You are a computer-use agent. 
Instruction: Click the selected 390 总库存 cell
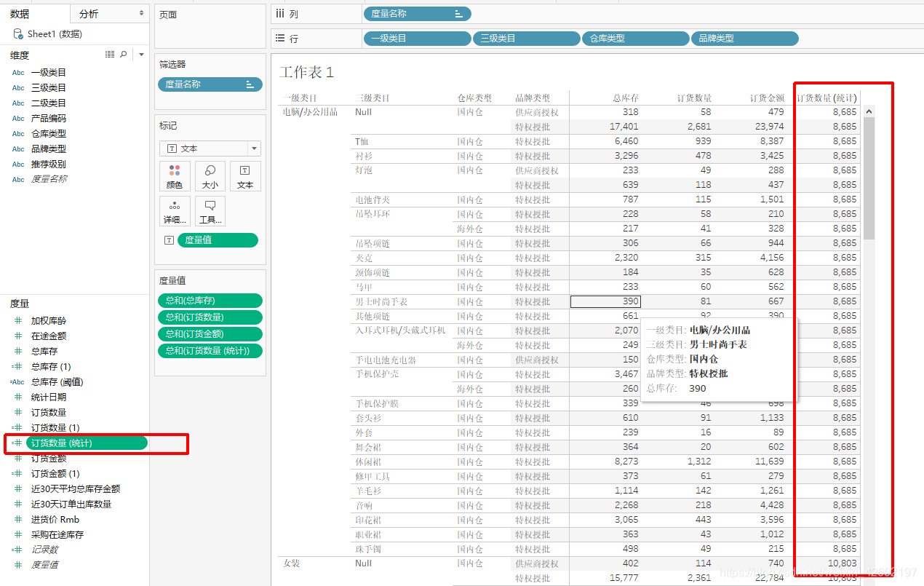(605, 301)
